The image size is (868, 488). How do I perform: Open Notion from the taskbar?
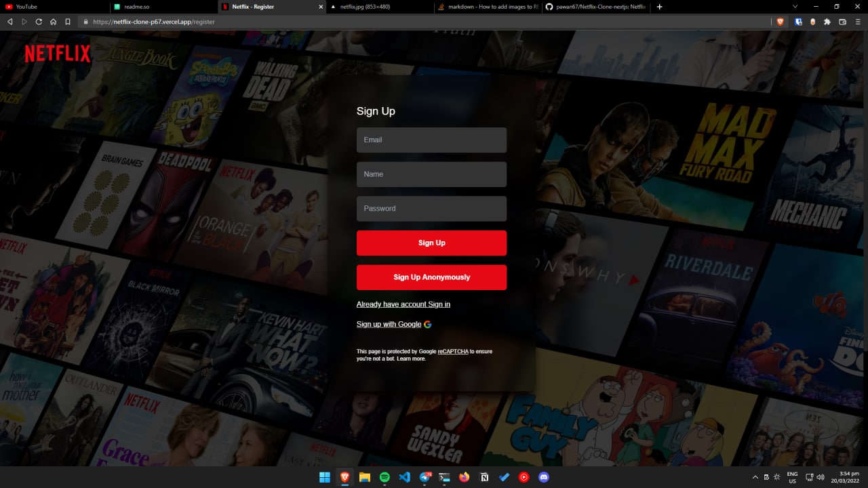tap(484, 477)
